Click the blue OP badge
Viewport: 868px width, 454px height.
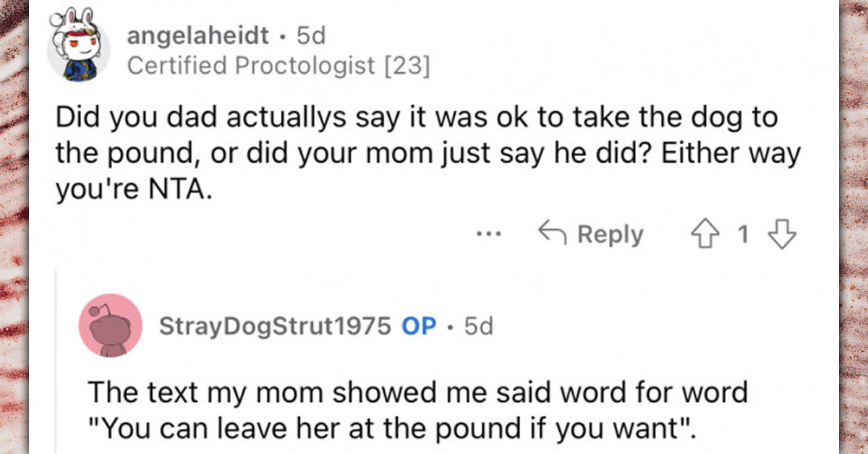(420, 327)
